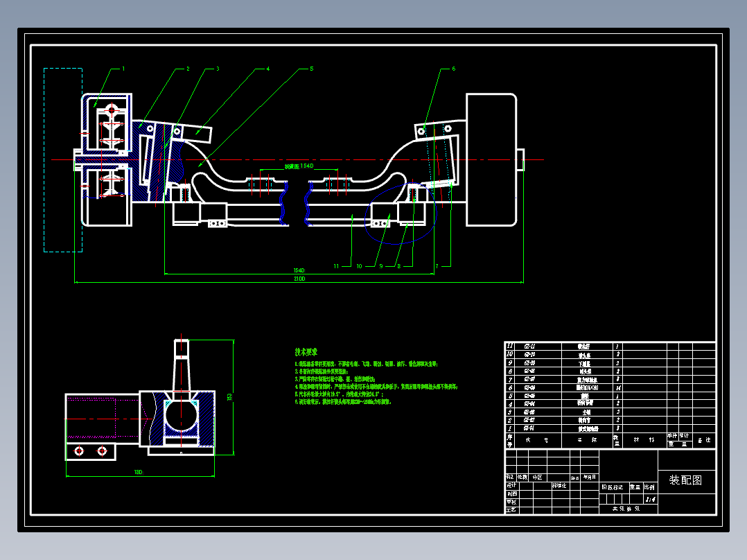Click the 设计 row label in title block

(511, 486)
